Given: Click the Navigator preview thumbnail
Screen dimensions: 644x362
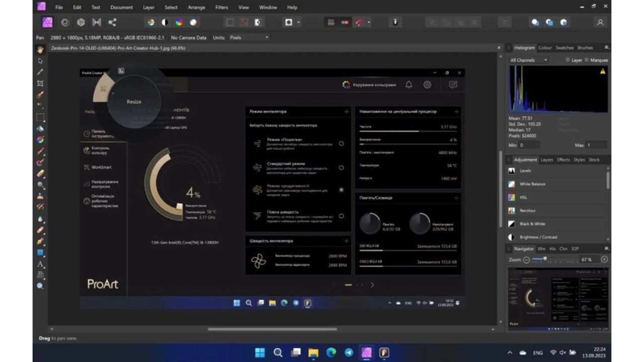Looking at the screenshot, I should click(x=557, y=298).
